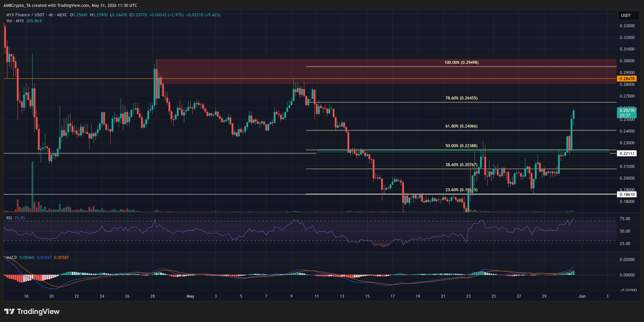
Task: Click the RSI 25.00 axis level
Action: click(625, 244)
